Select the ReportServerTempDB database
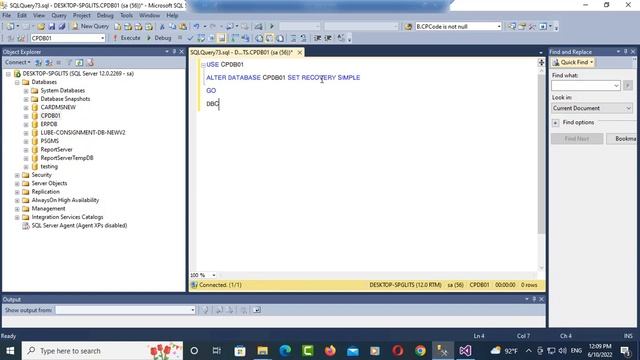The height and width of the screenshot is (360, 640). pos(67,158)
